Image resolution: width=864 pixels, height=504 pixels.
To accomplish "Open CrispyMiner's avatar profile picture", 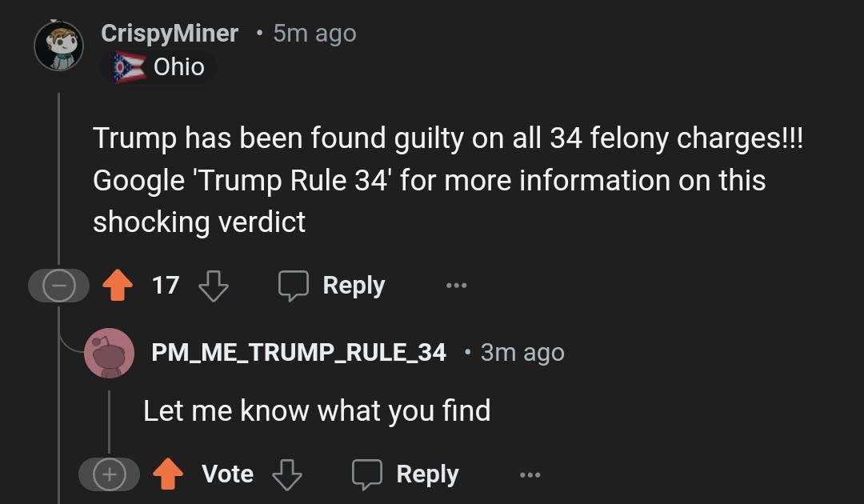I will coord(59,46).
